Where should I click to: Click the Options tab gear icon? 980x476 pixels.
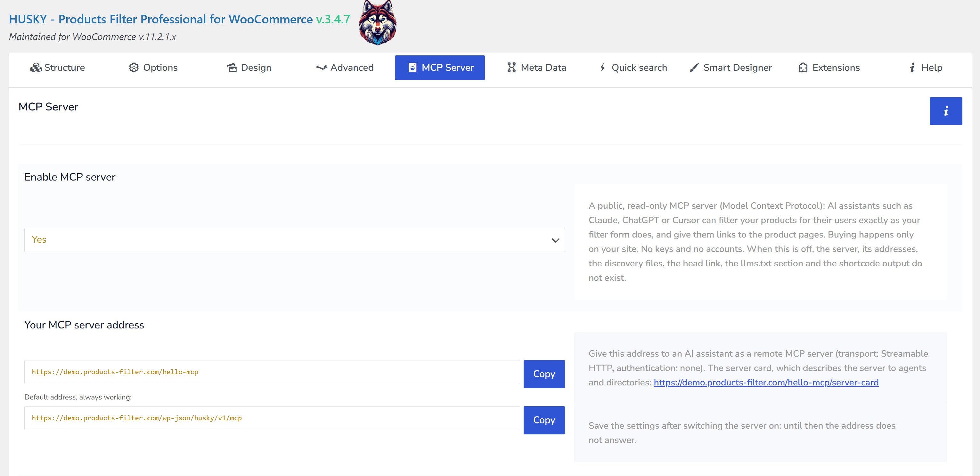[134, 68]
